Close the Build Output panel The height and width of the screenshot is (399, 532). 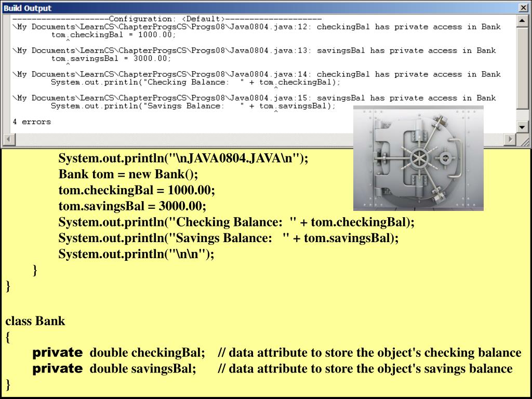[523, 8]
